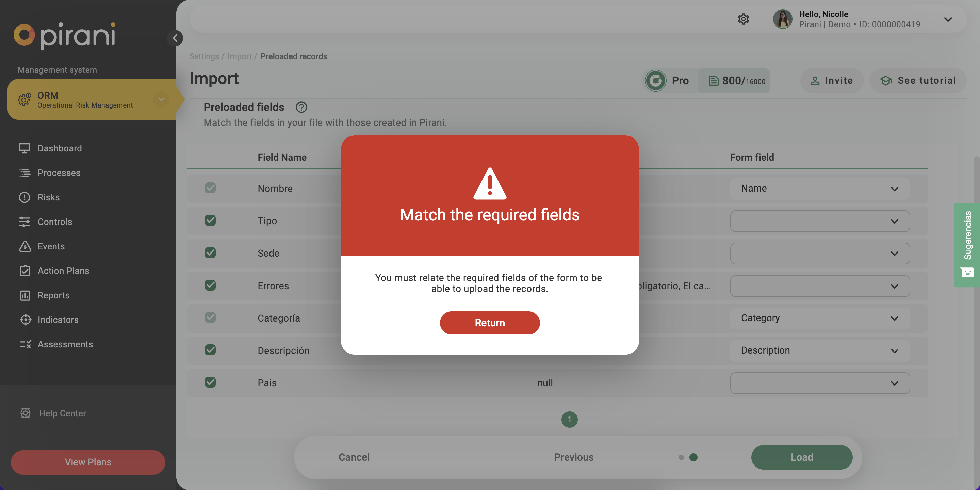Toggle the Sede row checkbox
The width and height of the screenshot is (980, 490).
(210, 252)
